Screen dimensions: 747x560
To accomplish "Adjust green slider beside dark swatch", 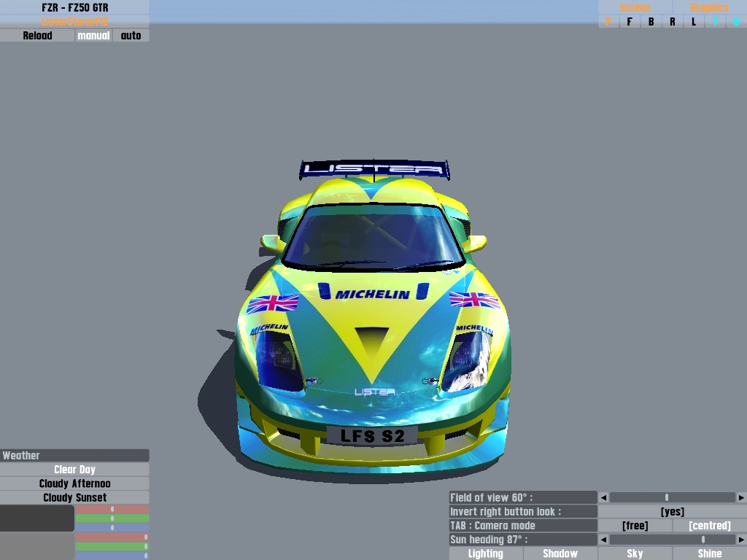I will pyautogui.click(x=112, y=518).
